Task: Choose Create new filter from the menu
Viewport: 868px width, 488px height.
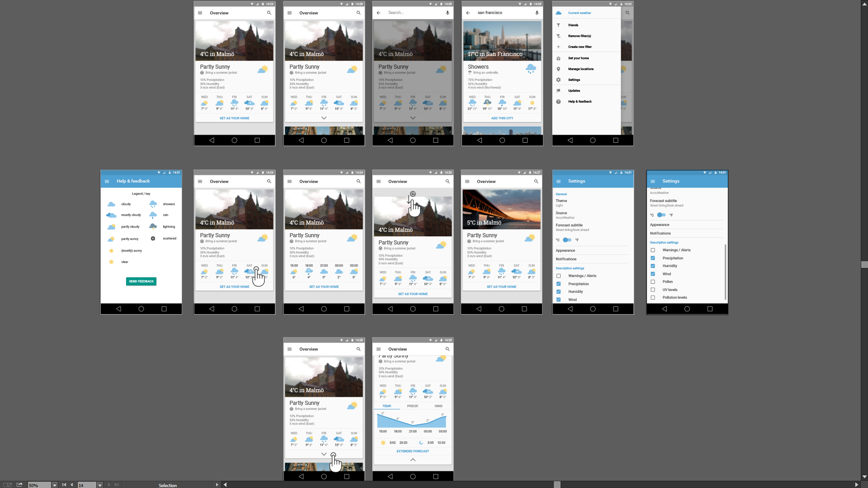Action: pos(580,47)
